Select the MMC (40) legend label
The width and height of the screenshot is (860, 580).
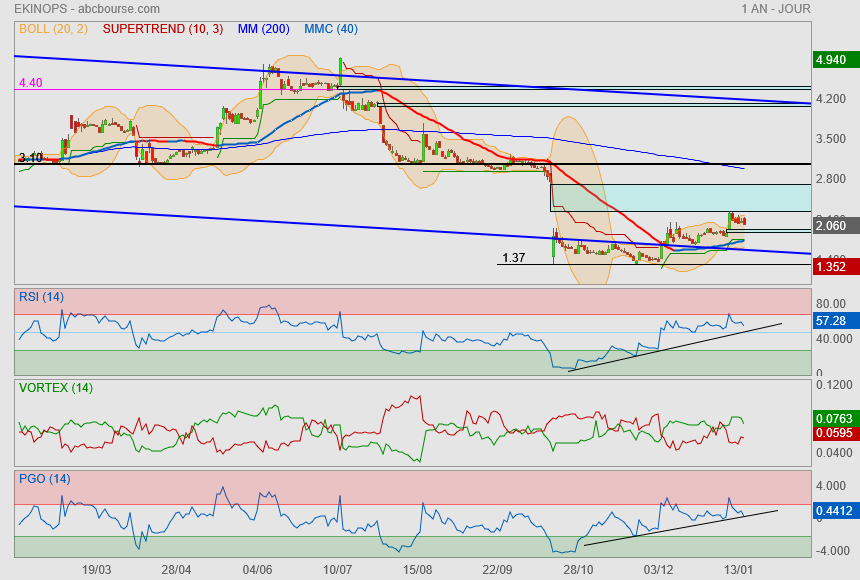(x=331, y=29)
